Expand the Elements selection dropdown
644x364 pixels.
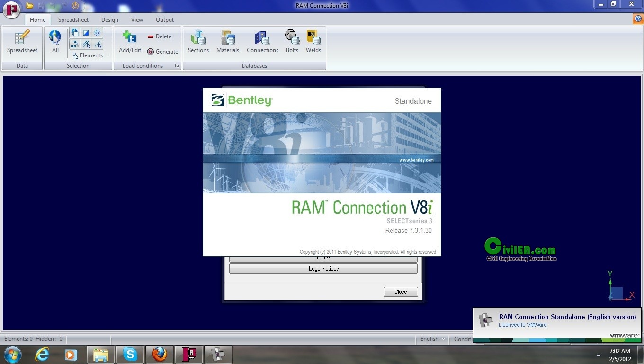pos(90,55)
